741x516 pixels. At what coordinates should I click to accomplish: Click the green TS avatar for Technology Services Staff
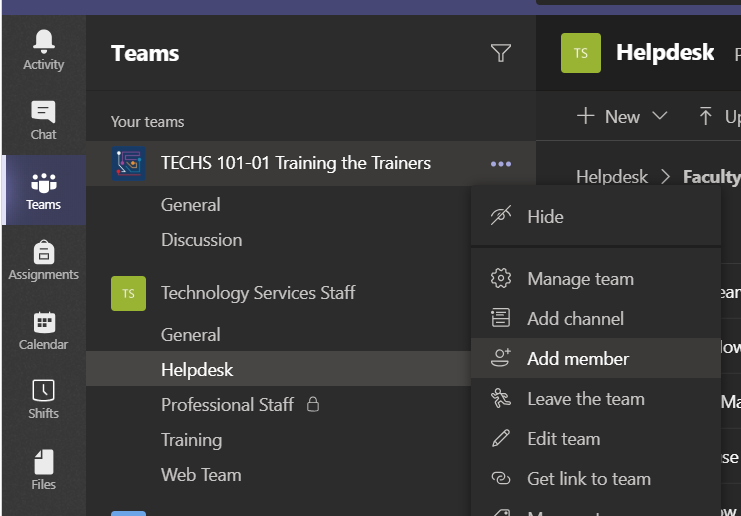coord(129,293)
